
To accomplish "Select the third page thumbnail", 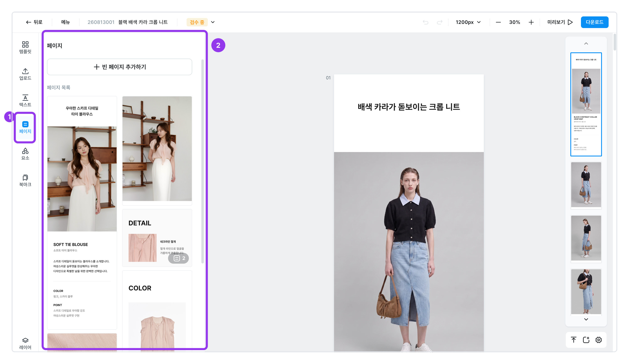I will click(x=586, y=239).
